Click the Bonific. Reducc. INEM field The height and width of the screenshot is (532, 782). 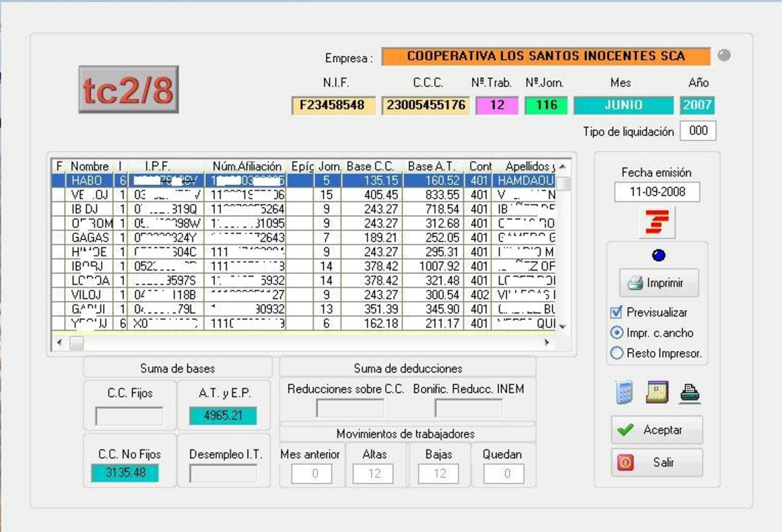(469, 408)
